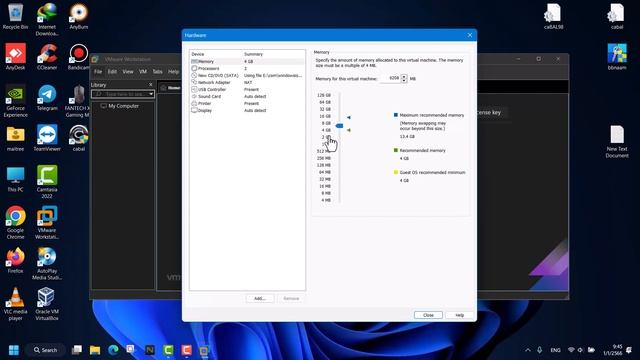Viewport: 640px width, 360px height.
Task: Open File Explorer from the taskbar
Action: [x=95, y=350]
